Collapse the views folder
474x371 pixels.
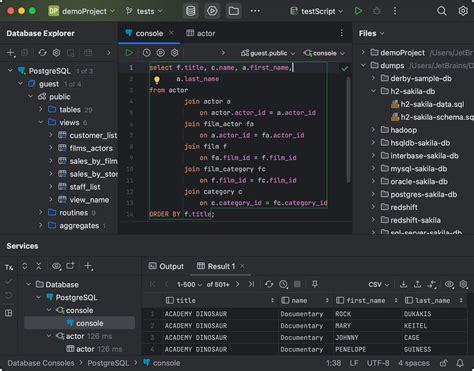tap(41, 122)
